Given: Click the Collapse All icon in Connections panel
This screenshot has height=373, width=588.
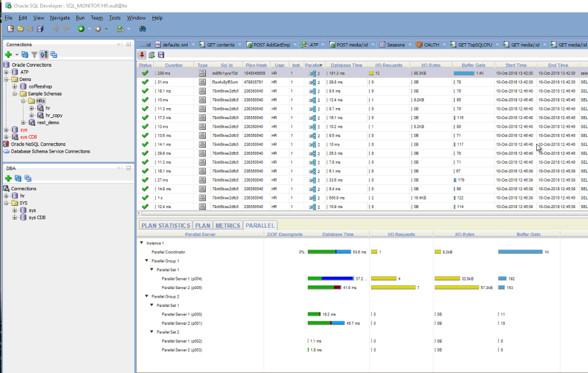Looking at the screenshot, I should coord(53,55).
